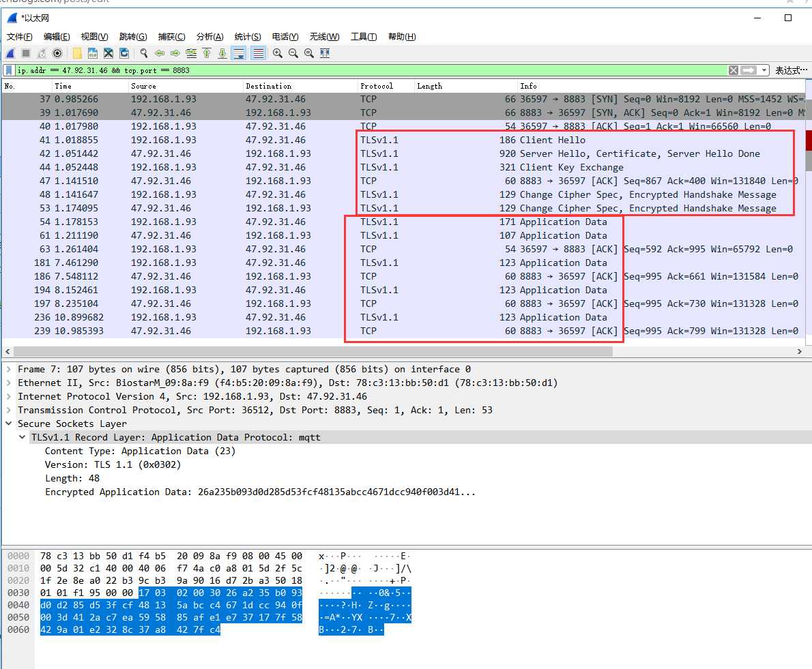
Task: Reset text zoom to normal size
Action: click(309, 53)
